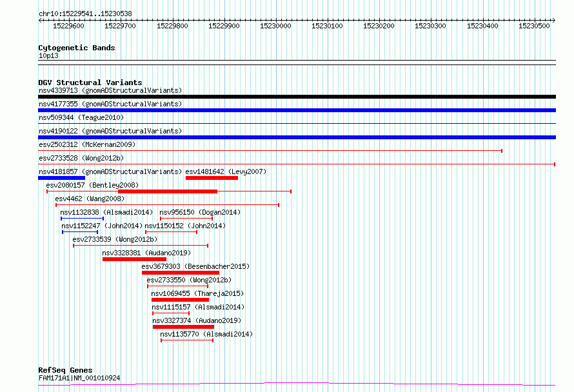Select the red nsv1069455 variant bar

coord(180,300)
